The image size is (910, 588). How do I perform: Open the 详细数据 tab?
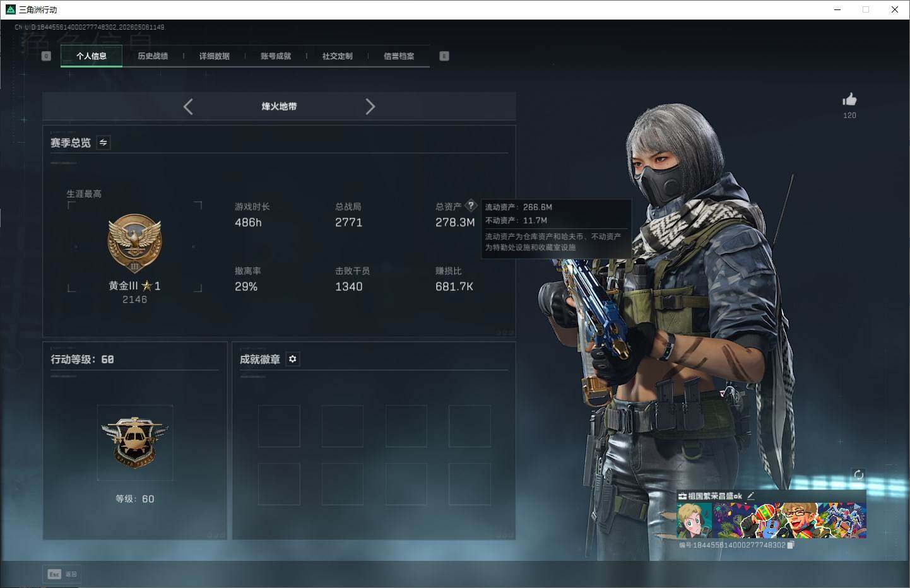(x=215, y=56)
